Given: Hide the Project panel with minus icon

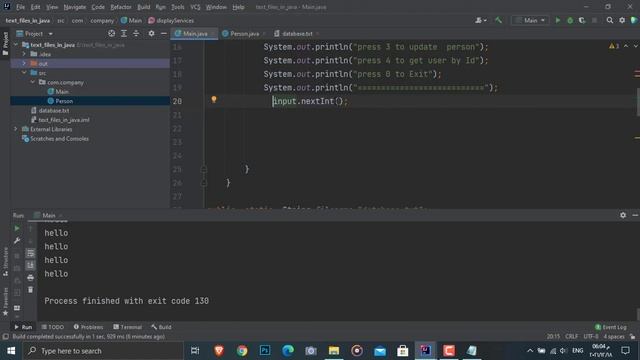Looking at the screenshot, I should tap(164, 33).
